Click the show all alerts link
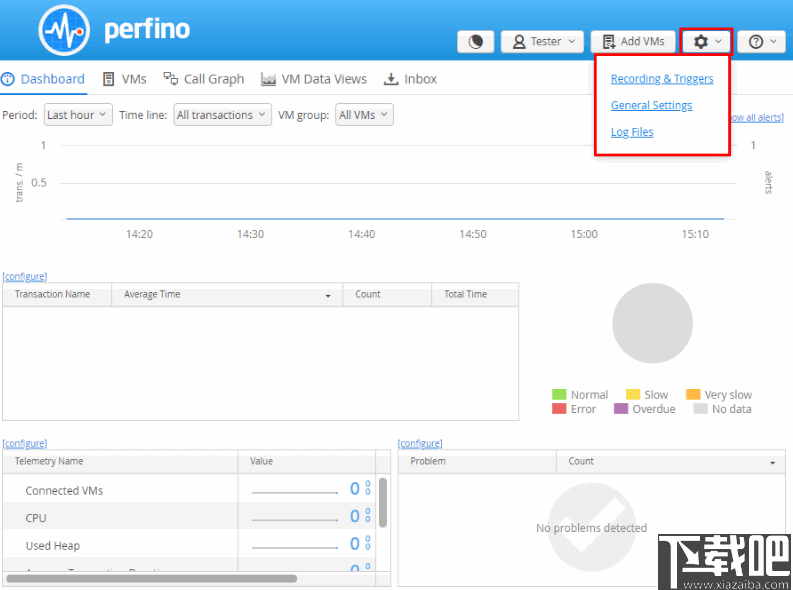793x590 pixels. point(757,117)
